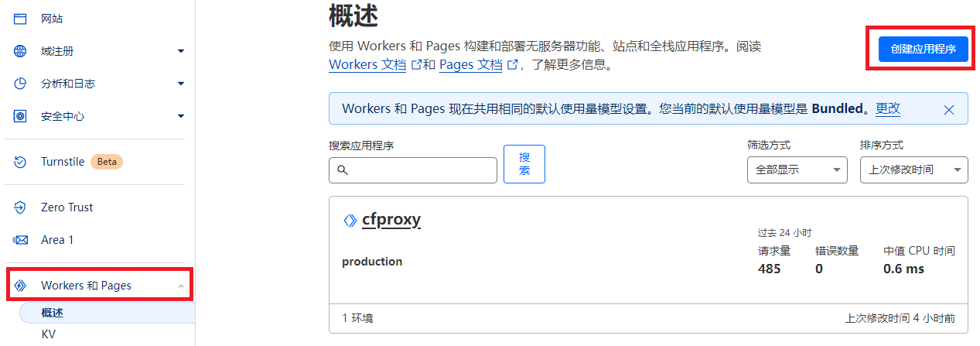Click external-link icon after Pages 文档
This screenshot has width=980, height=346.
point(512,65)
